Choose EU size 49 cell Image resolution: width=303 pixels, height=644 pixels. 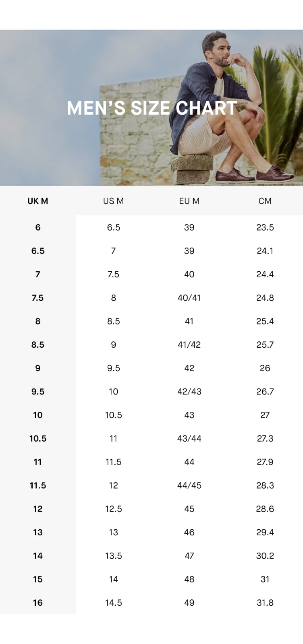[x=189, y=603]
